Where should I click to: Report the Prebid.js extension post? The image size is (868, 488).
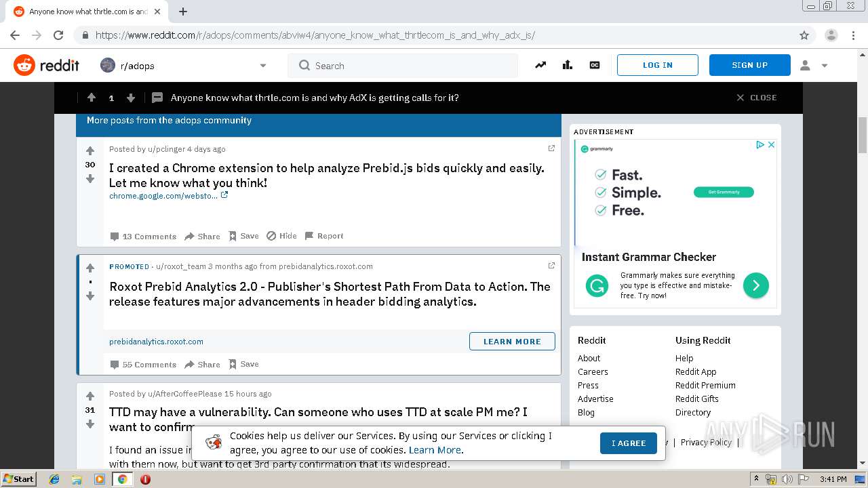pos(324,236)
